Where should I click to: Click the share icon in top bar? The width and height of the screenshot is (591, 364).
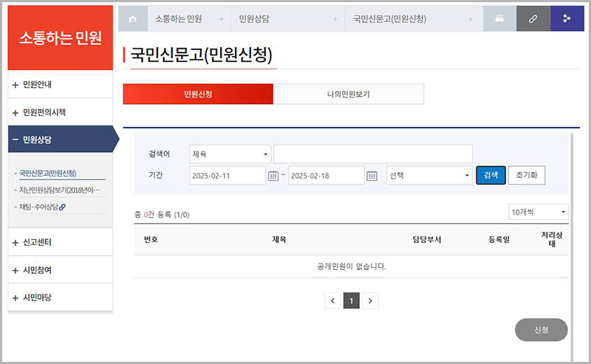(x=567, y=19)
